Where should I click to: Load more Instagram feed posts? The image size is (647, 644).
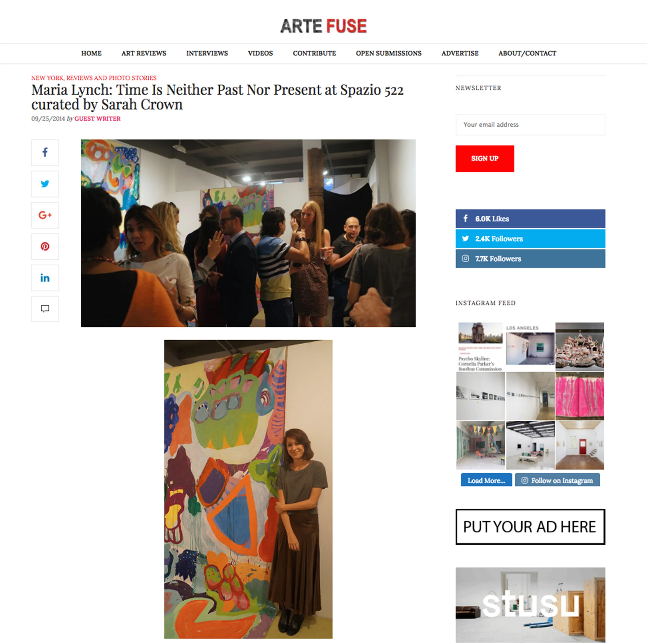click(486, 480)
